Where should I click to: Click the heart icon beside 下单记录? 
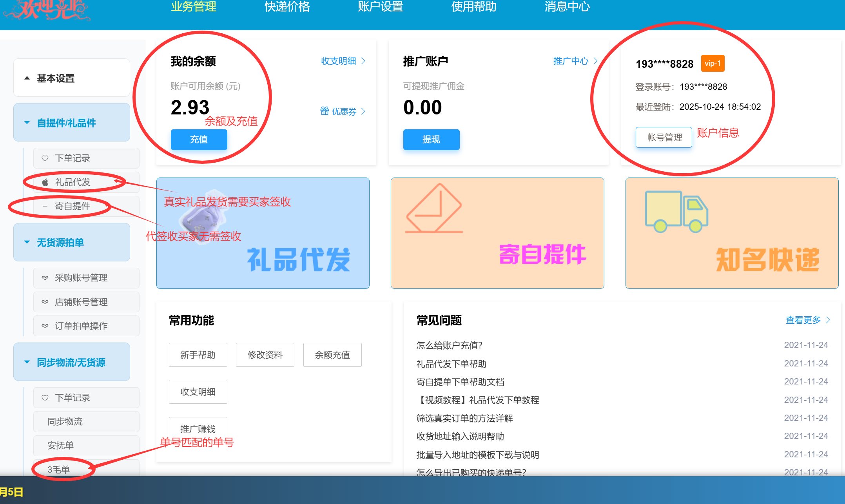click(x=45, y=158)
